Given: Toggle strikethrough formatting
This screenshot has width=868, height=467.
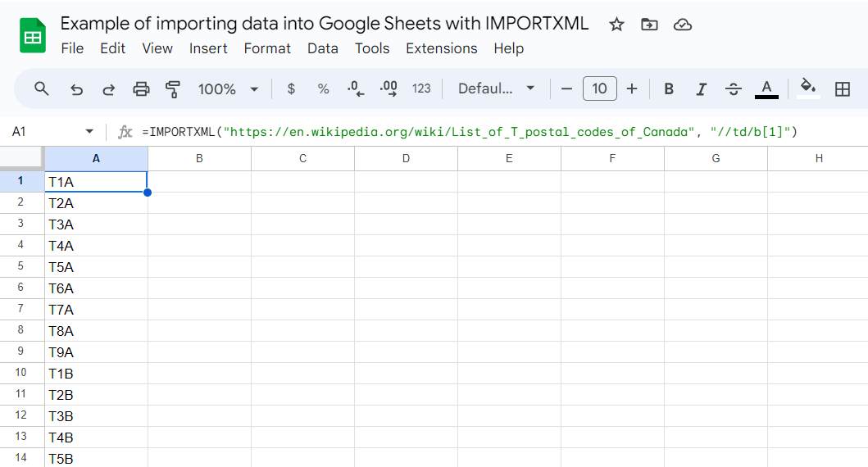Looking at the screenshot, I should [734, 88].
